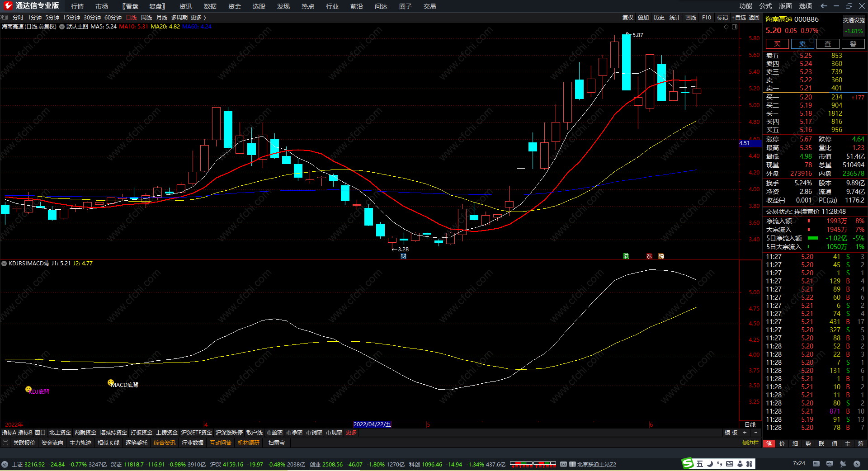Click the Tongdaxin red logo icon

click(8, 6)
